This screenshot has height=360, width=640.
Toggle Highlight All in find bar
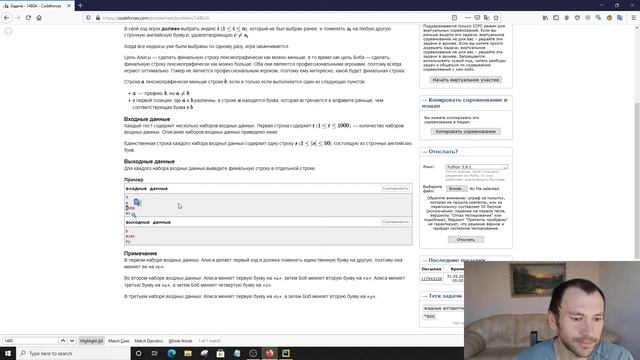click(x=91, y=340)
